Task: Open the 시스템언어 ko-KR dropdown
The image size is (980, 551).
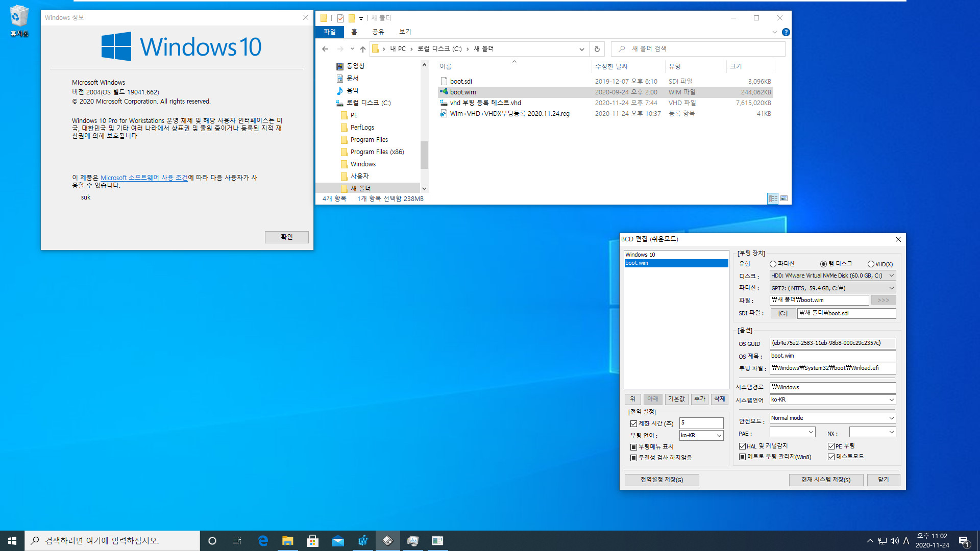Action: (832, 400)
